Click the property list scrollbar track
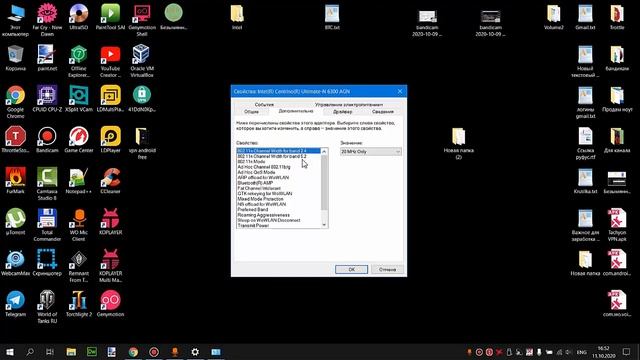The width and height of the screenshot is (640, 360). click(324, 216)
